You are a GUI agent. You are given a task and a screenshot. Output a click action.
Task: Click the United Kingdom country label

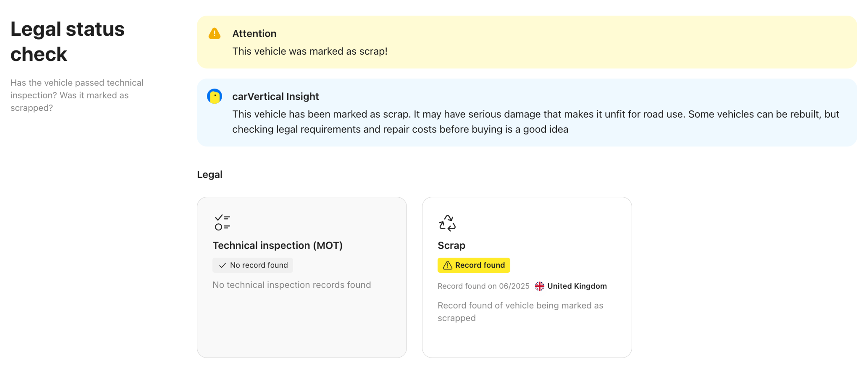click(577, 286)
